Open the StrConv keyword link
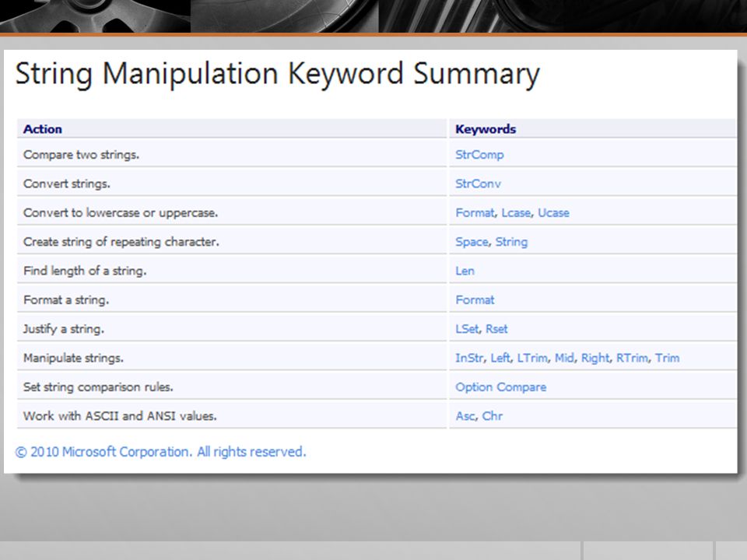This screenshot has height=560, width=747. coord(478,184)
